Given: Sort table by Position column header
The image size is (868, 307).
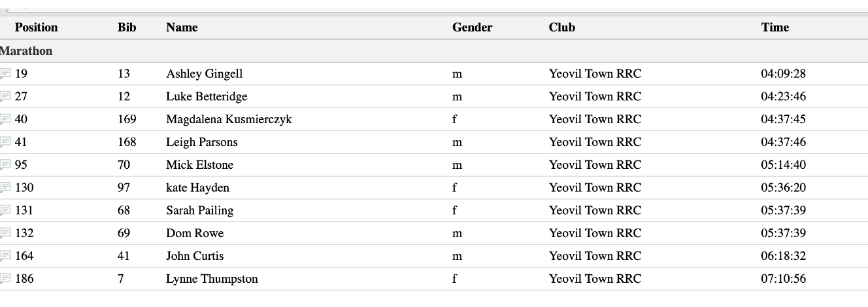Looking at the screenshot, I should 36,27.
